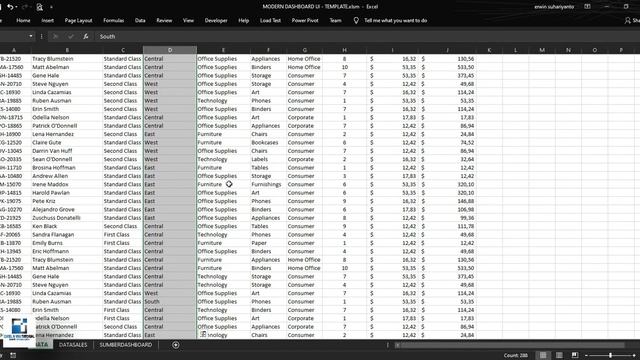Open the Help ribbon tab
This screenshot has width=640, height=360.
pos(244,20)
